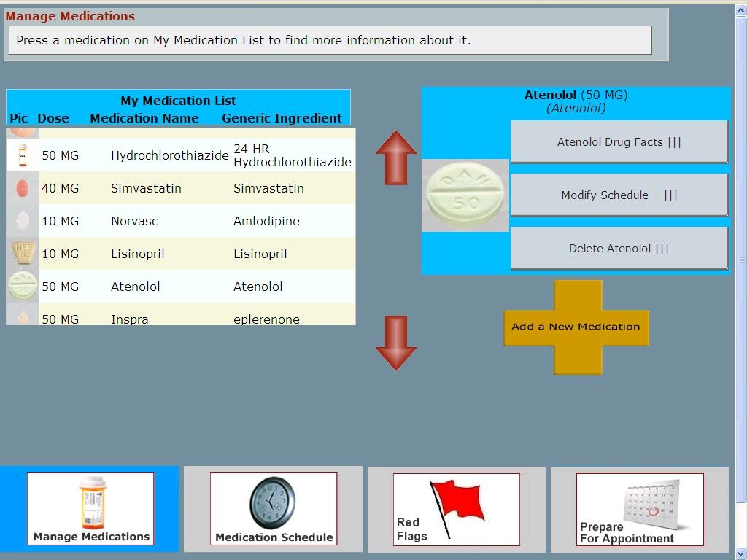Screen dimensions: 747x560
Task: Click the red down arrow scroll icon
Action: coord(396,343)
